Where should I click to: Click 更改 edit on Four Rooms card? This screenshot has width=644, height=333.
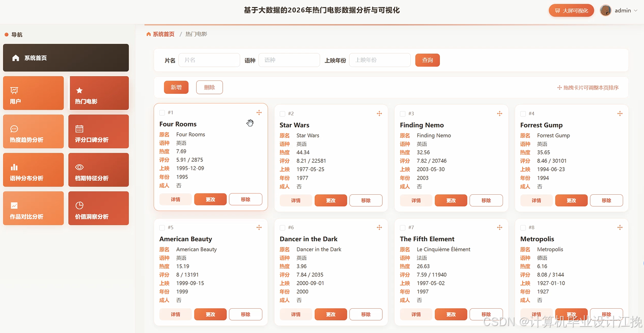pyautogui.click(x=211, y=200)
